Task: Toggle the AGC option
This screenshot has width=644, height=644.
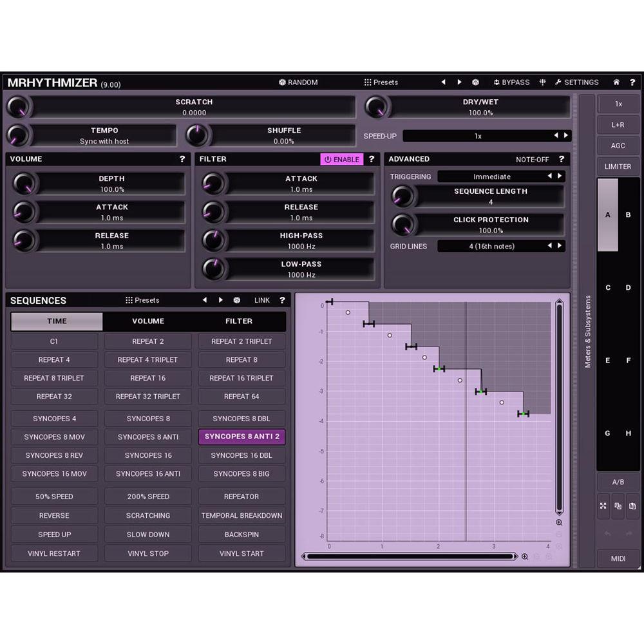Action: (x=618, y=146)
